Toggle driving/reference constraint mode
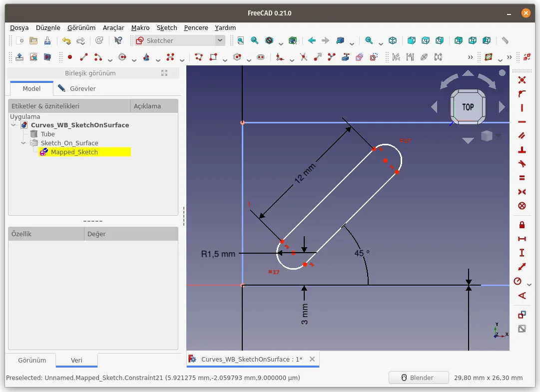This screenshot has width=540, height=392. [x=522, y=315]
